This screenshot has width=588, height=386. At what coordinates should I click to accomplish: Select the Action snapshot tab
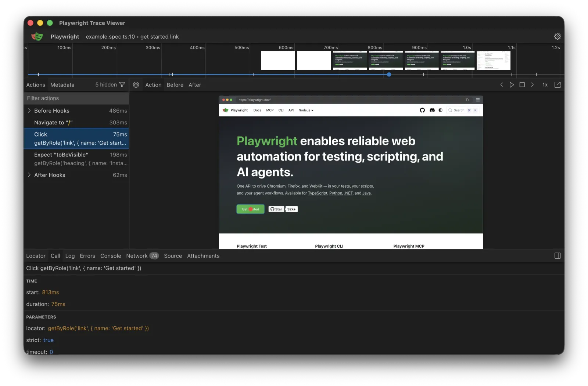(x=153, y=85)
